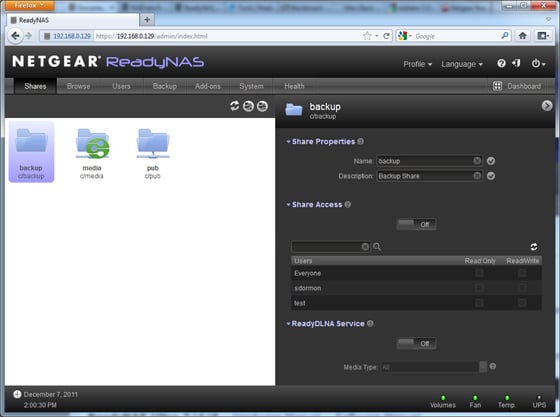
Task: Check Read Only for Everyone
Action: 479,273
